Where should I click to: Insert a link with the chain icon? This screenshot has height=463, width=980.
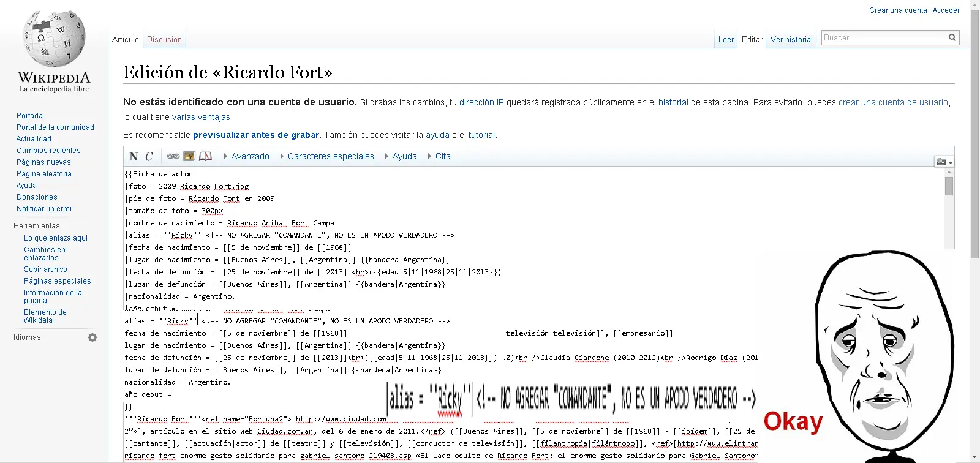[x=173, y=156]
